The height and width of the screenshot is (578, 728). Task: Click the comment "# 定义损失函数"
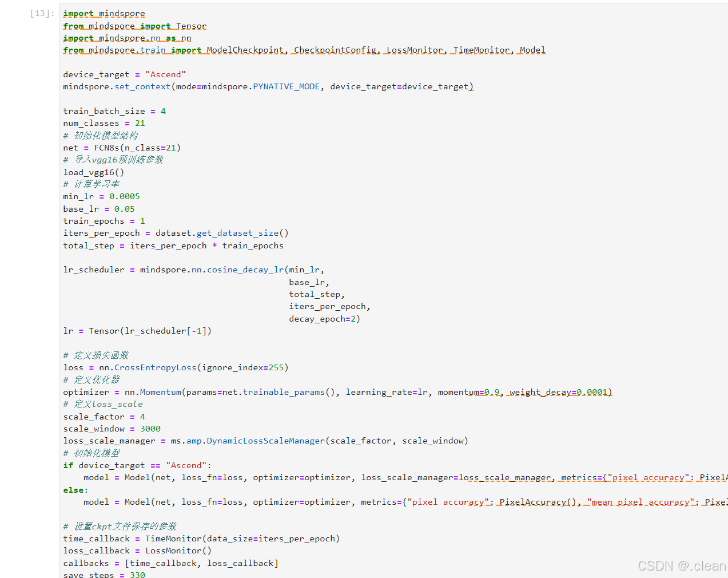tap(96, 355)
